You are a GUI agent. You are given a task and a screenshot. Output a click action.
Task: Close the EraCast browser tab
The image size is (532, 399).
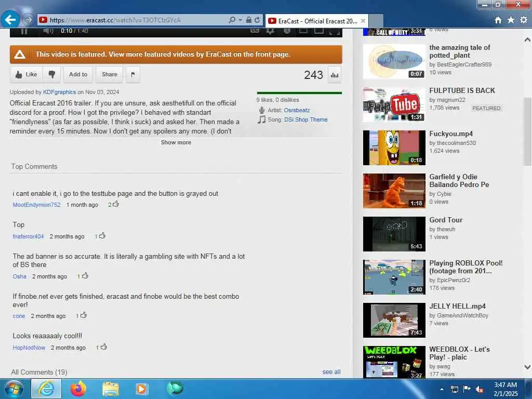(363, 21)
